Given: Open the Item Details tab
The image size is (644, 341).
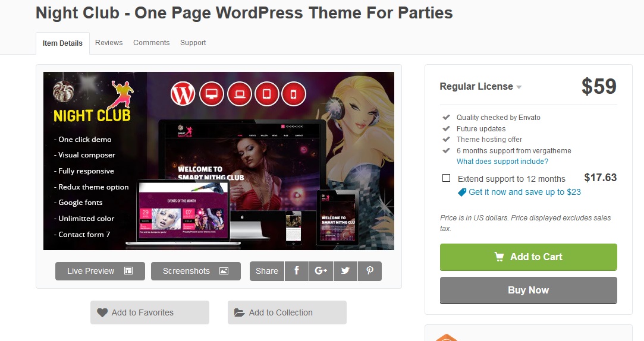Looking at the screenshot, I should coord(62,43).
